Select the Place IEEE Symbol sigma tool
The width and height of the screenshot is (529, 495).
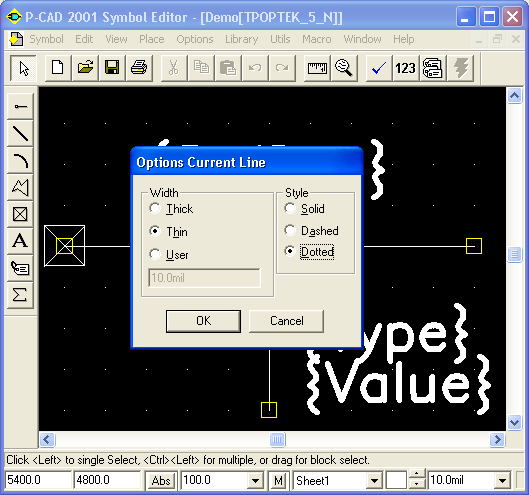[20, 296]
